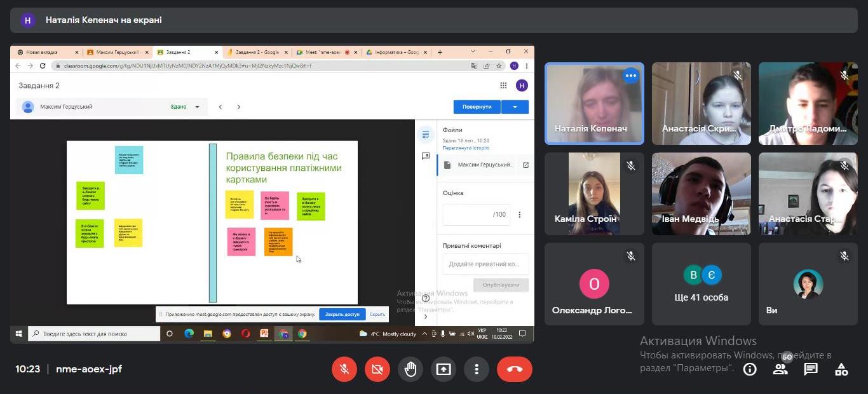Switch to 'Інформатика – Goog' browser tab
Screen dimensions: 868x394
(x=396, y=52)
